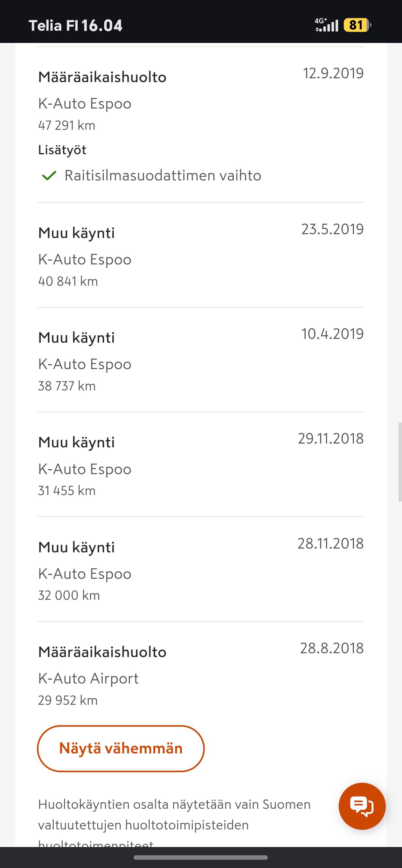Select the Määräaikaishuolto entry dated 12.9.2019
Viewport: 402px width, 868px height.
(x=201, y=125)
